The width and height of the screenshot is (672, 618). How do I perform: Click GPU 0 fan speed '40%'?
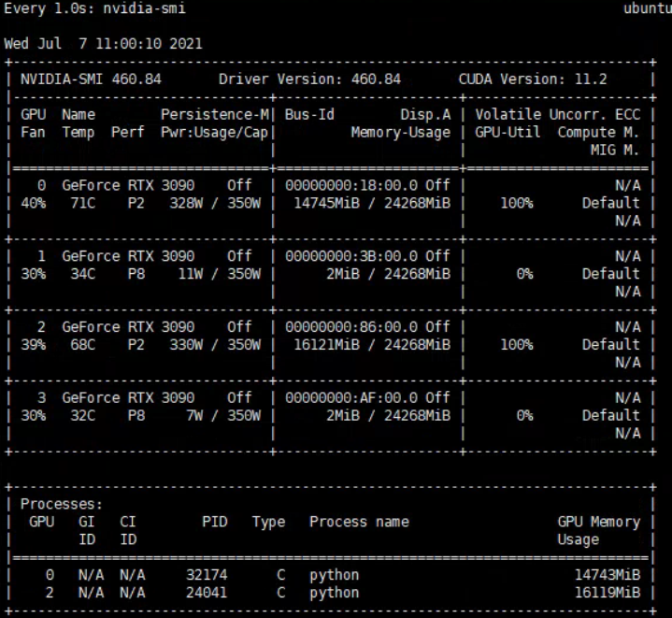33,203
